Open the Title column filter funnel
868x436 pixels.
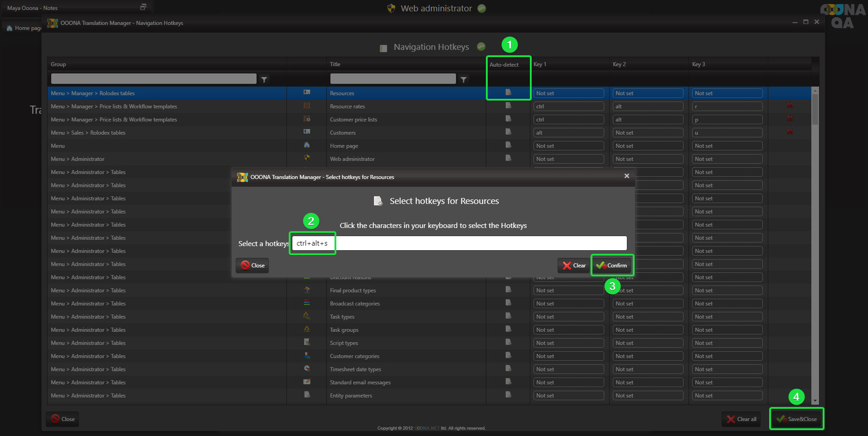tap(463, 79)
